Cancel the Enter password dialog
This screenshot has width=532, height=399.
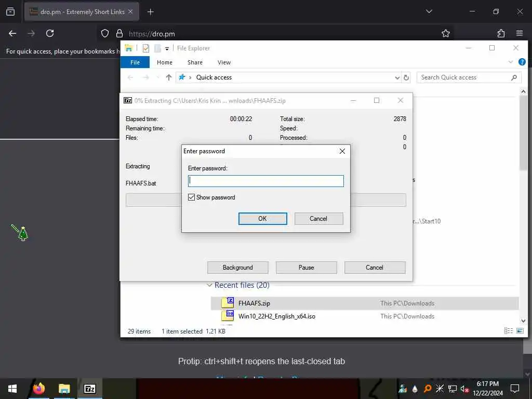tap(318, 219)
